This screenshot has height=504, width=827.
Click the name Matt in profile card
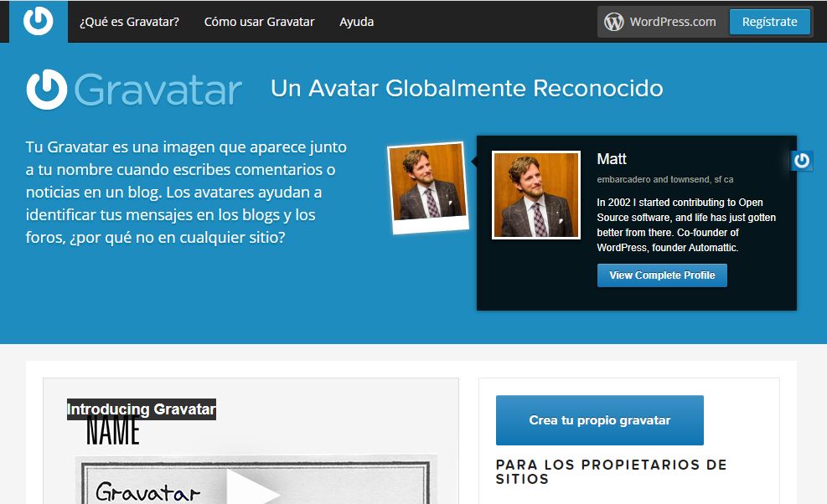point(612,159)
